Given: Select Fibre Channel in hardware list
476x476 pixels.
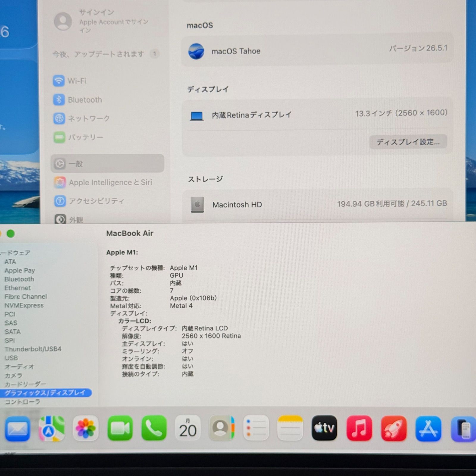Looking at the screenshot, I should tap(26, 297).
